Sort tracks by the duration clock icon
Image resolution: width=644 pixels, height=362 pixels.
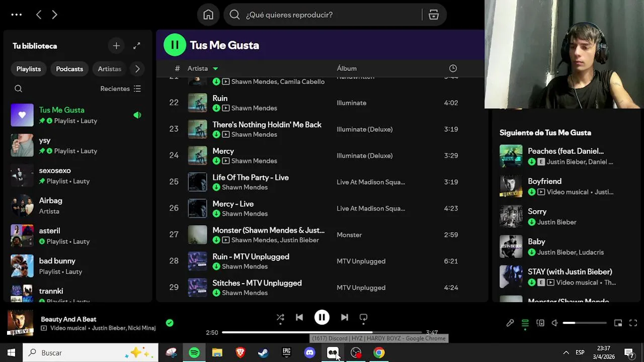click(x=453, y=68)
